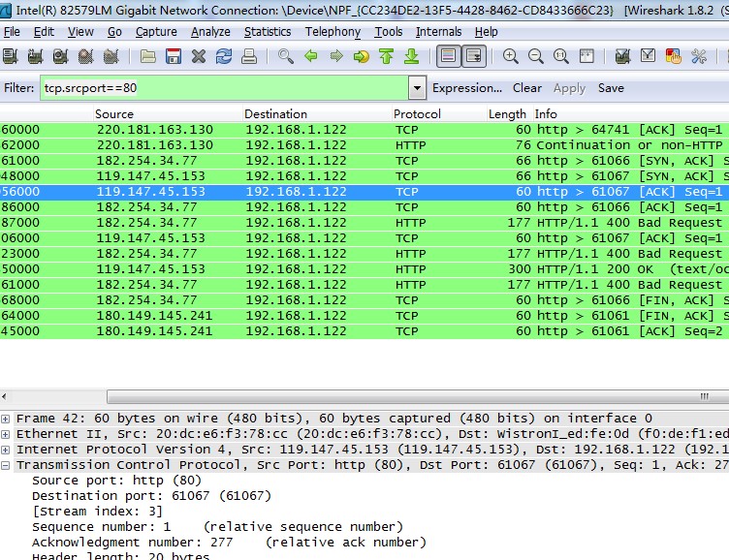The width and height of the screenshot is (729, 560).
Task: Select 182.254.34.77 FIN, ACK packet row
Action: coord(364,300)
